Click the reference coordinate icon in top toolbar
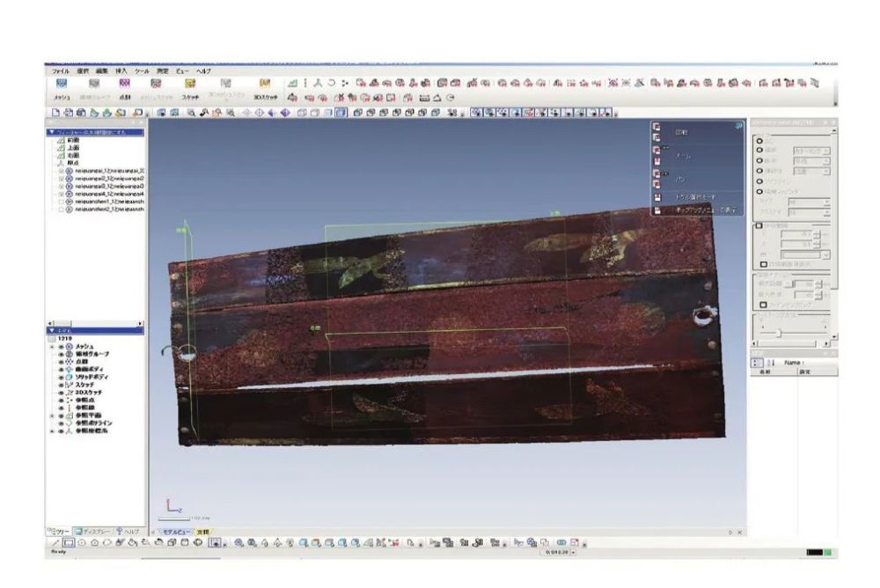880x588 pixels. (318, 83)
